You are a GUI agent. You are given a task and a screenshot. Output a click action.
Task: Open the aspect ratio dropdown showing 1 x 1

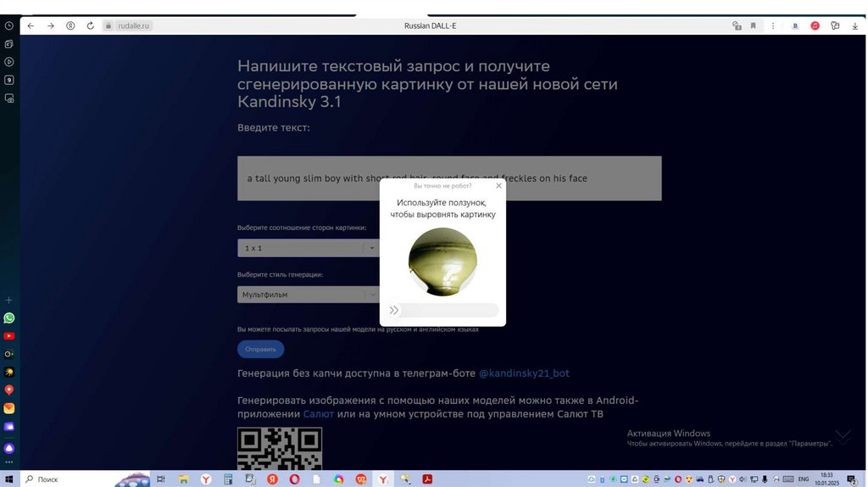(308, 249)
